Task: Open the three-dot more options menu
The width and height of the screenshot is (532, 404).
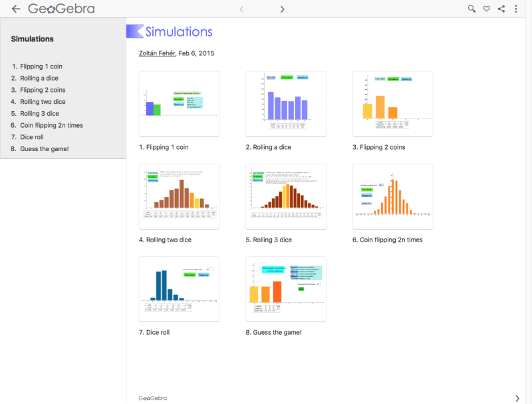Action: tap(516, 9)
